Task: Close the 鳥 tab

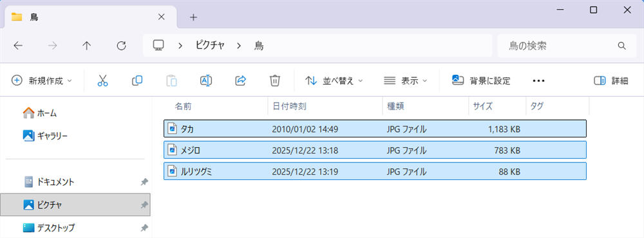Action: coord(162,17)
